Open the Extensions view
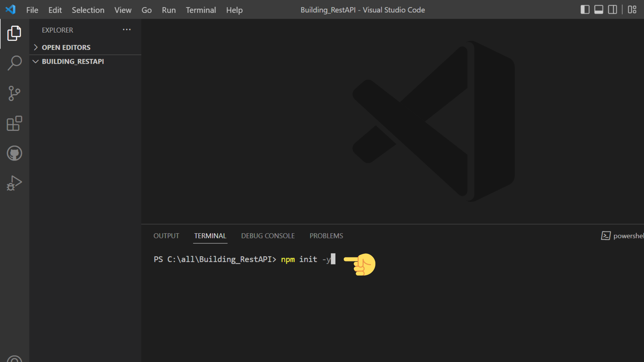 [14, 123]
